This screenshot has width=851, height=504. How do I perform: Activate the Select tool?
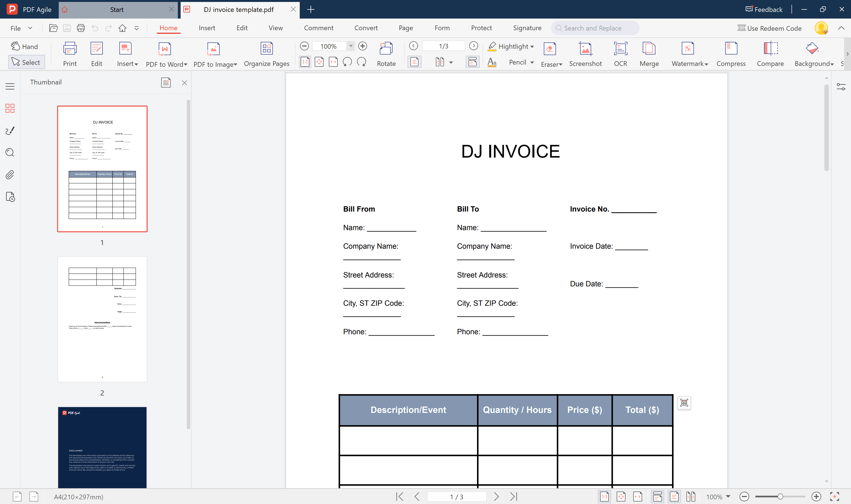(26, 63)
